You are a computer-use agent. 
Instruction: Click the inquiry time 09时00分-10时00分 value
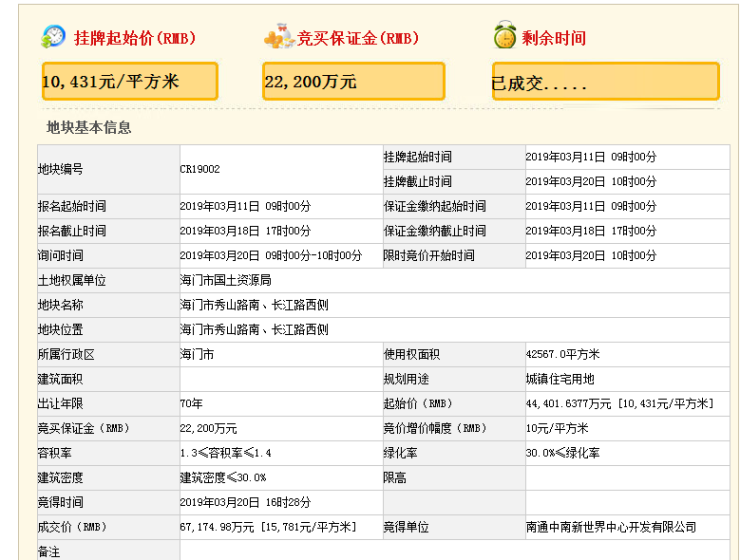click(270, 256)
